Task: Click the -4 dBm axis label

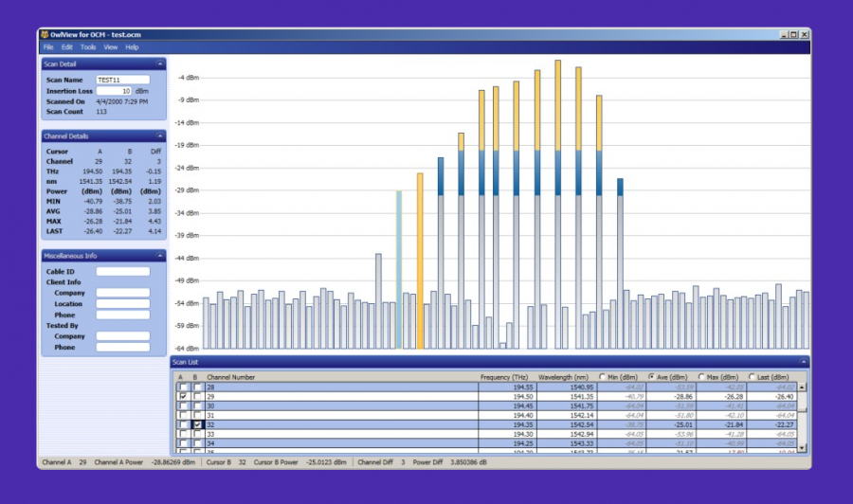Action: [189, 78]
